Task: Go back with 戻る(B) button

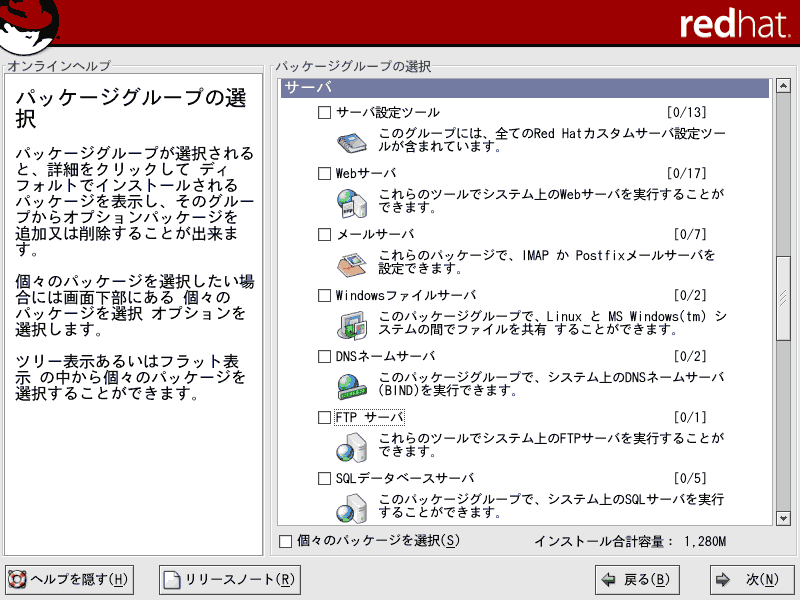Action: tap(637, 580)
